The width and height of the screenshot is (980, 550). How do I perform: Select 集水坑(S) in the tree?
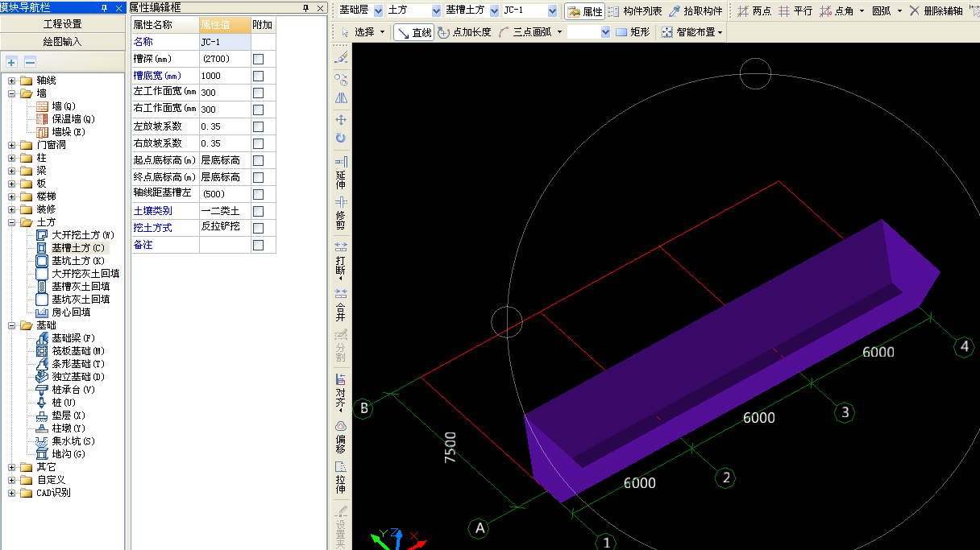tap(73, 441)
